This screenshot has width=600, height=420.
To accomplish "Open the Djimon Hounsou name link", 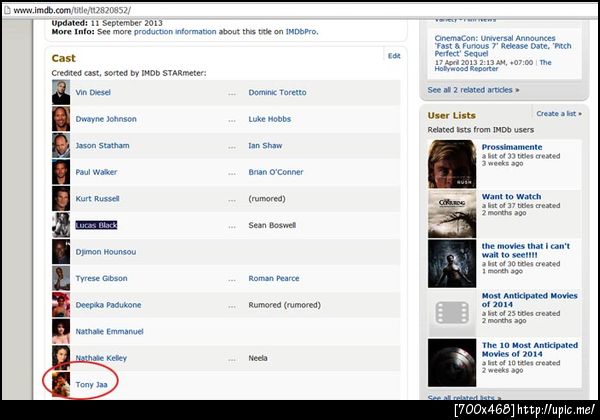I will [106, 252].
